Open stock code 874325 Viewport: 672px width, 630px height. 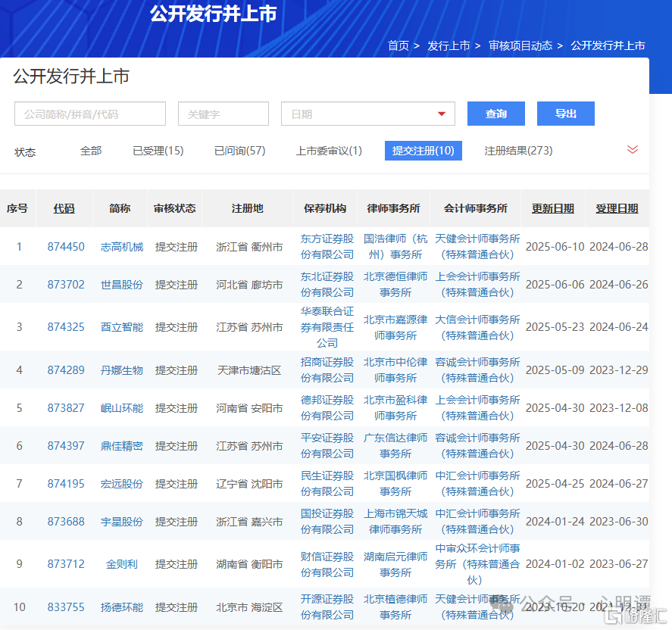(x=66, y=327)
